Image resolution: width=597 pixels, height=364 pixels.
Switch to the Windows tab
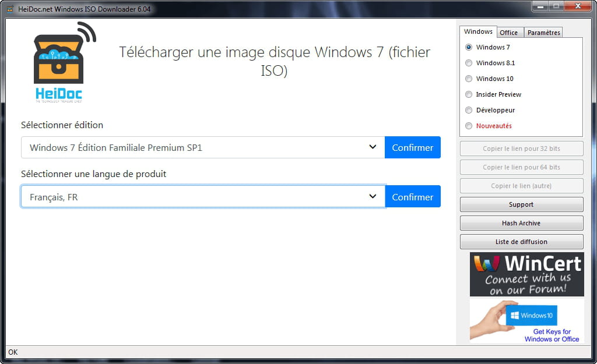[478, 31]
